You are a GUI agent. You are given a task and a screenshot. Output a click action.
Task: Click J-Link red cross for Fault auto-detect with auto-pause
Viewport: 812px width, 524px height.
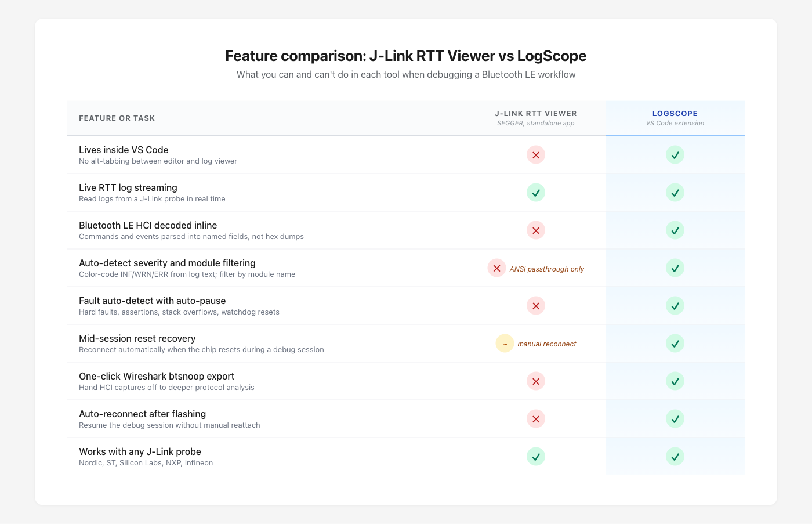tap(536, 306)
